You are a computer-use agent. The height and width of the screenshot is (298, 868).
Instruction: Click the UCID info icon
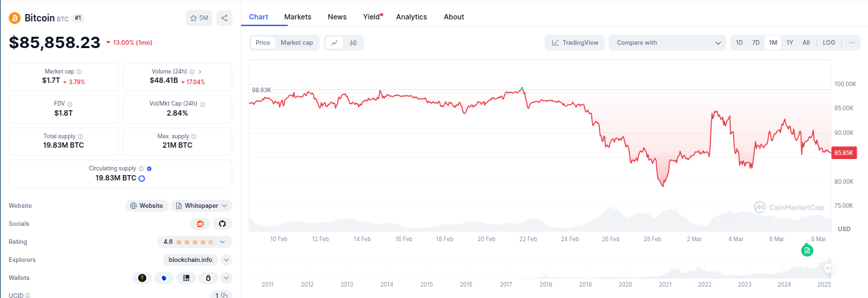pos(27,295)
